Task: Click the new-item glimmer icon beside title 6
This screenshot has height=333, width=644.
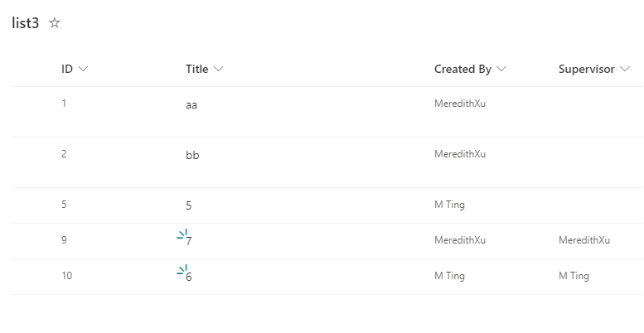Action: coord(182,270)
